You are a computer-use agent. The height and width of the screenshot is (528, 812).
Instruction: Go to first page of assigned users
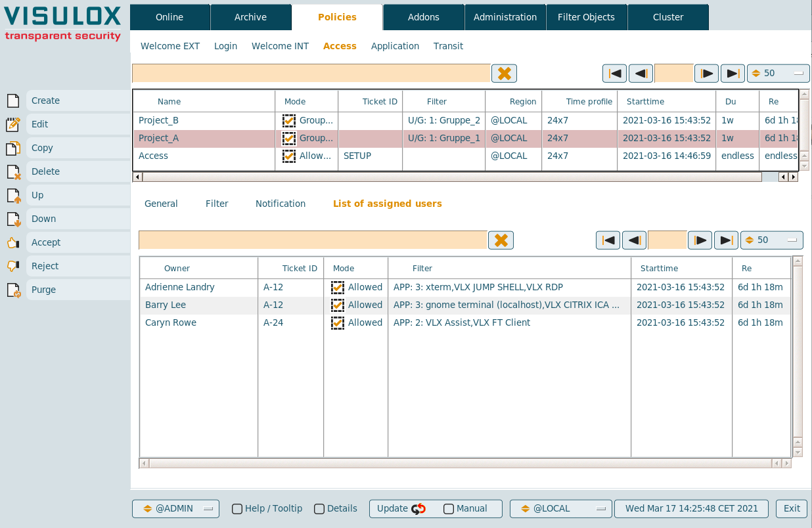tap(608, 240)
